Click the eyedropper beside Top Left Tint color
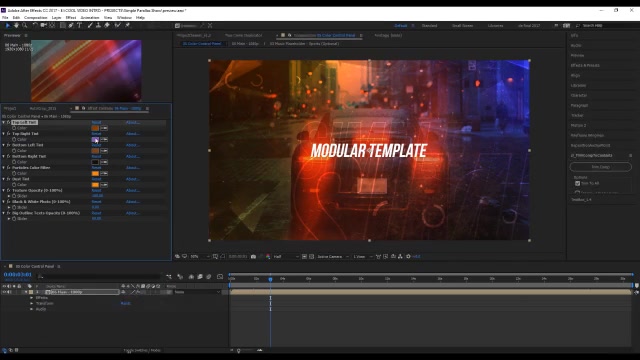This screenshot has height=360, width=640. point(104,128)
